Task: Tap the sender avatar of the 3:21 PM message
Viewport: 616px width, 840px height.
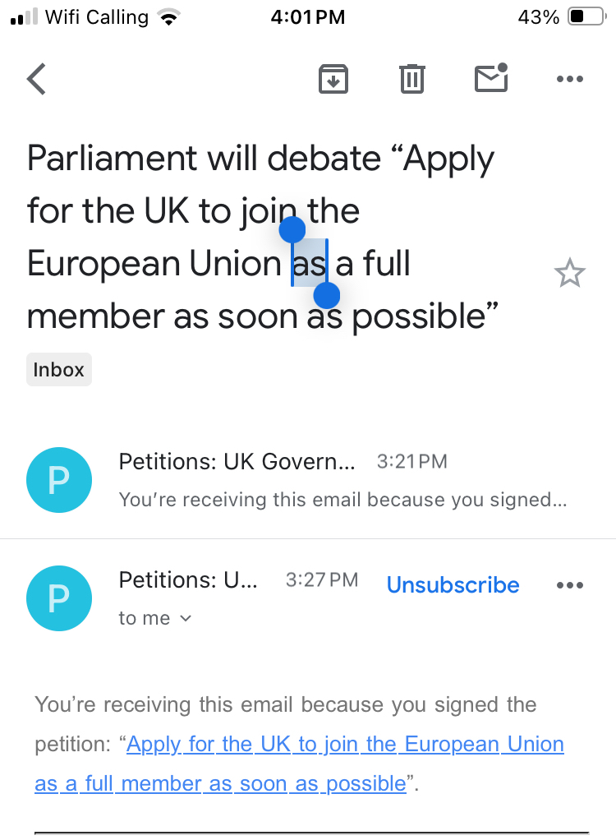Action: (58, 479)
